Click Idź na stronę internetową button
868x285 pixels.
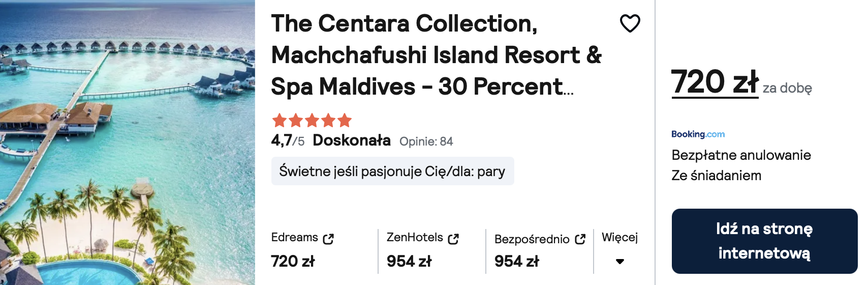click(764, 241)
